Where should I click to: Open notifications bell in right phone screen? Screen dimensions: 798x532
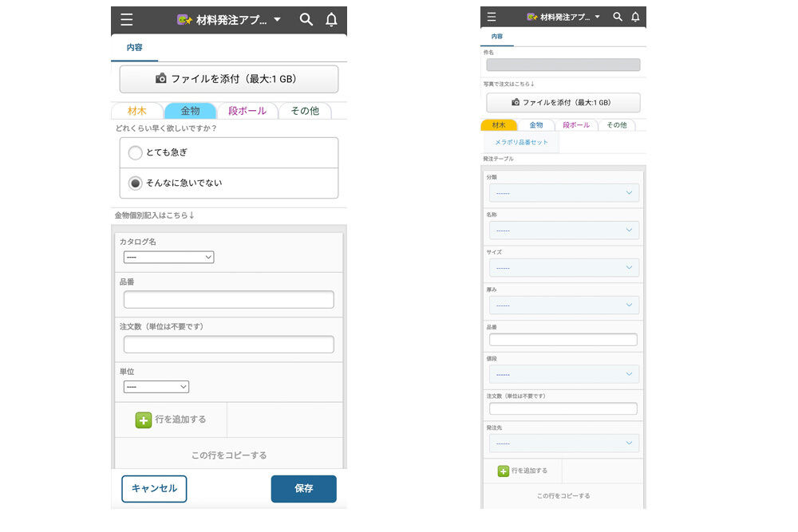pyautogui.click(x=635, y=17)
